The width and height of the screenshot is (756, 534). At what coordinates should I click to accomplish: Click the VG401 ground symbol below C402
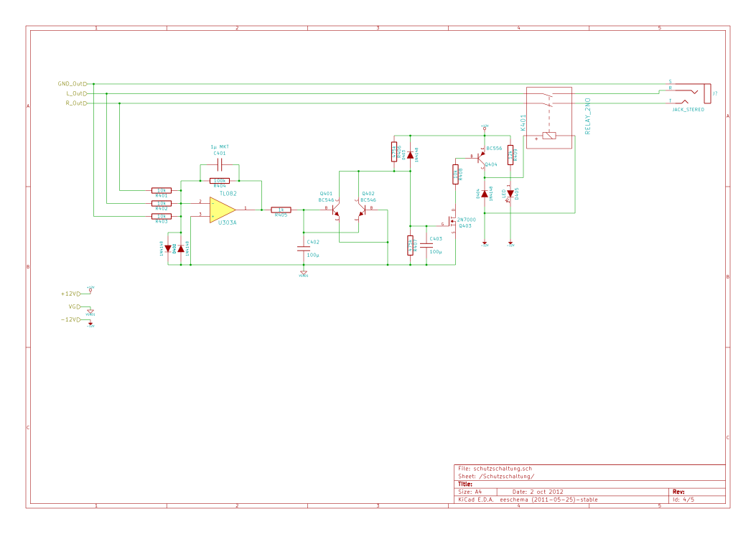click(304, 273)
